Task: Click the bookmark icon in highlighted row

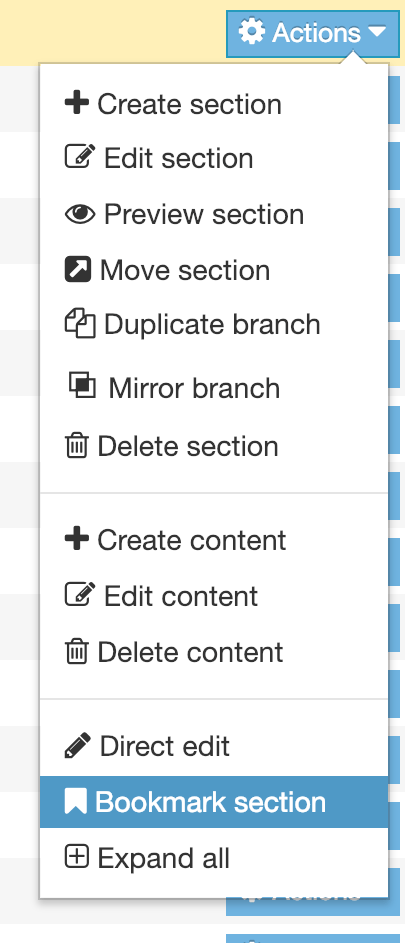Action: tap(76, 802)
